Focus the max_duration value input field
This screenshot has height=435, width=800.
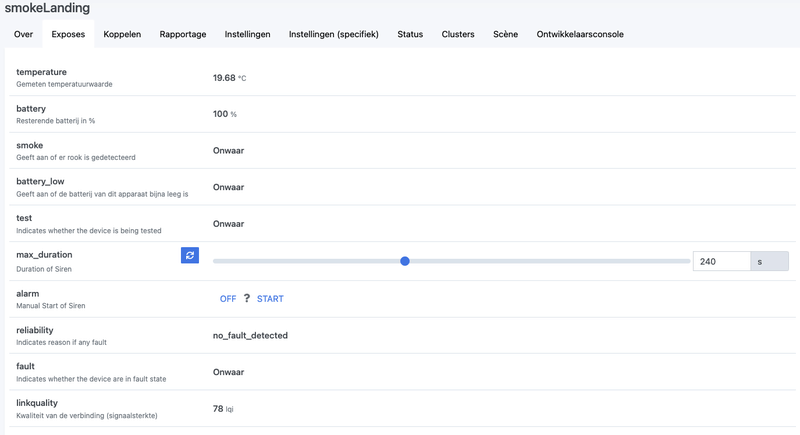[x=721, y=261]
